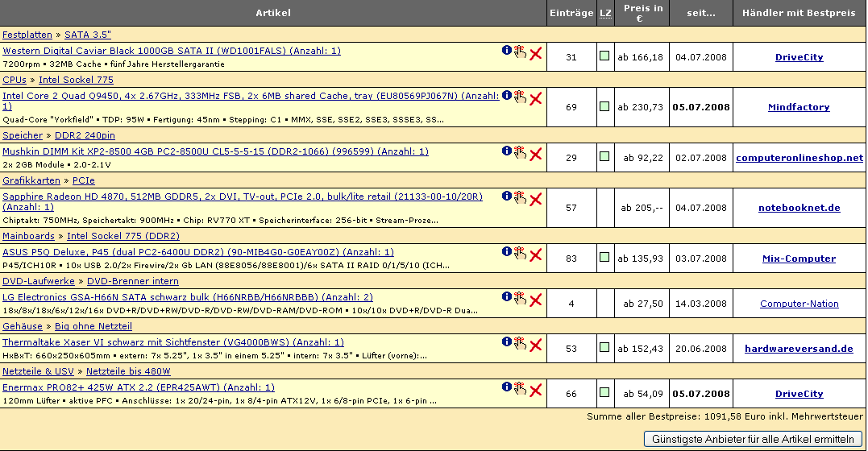The width and height of the screenshot is (868, 451).
Task: Click reminder finger icon for Mushkin DIMM Kit
Action: (x=520, y=152)
